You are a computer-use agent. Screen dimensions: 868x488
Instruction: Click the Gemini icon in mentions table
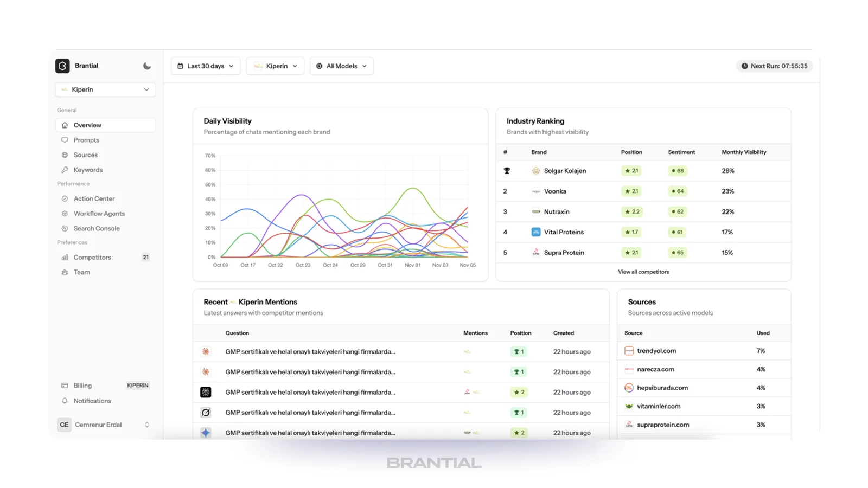(x=206, y=433)
